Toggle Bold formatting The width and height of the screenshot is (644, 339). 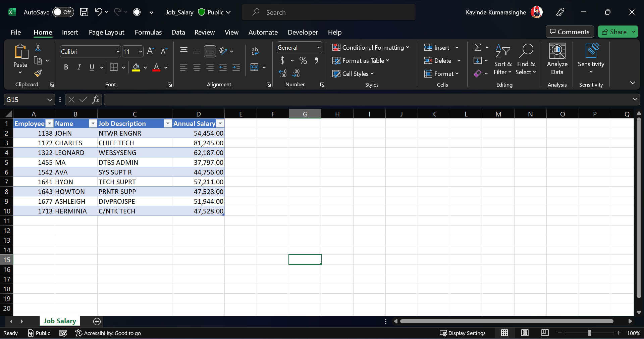click(66, 67)
